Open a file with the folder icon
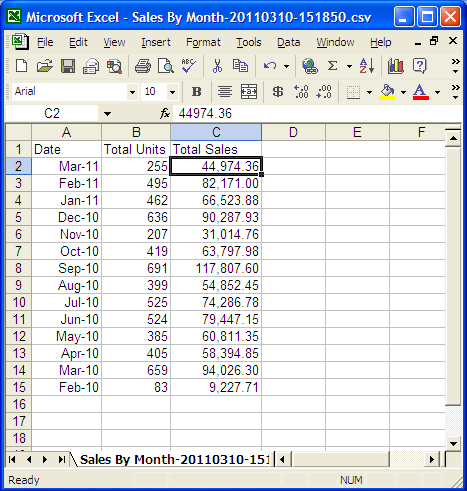This screenshot has height=491, width=467. point(45,66)
